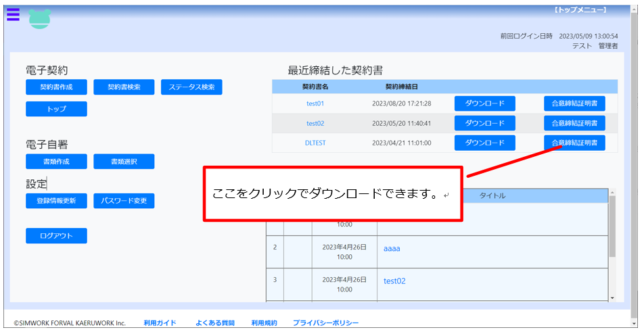Open プライバシーポリシー footer link
This screenshot has width=644, height=334.
(325, 323)
